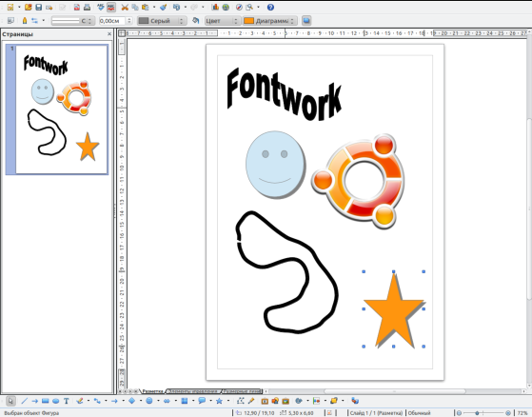532x417 pixels.
Task: Select the Rectangle tool
Action: pyautogui.click(x=45, y=401)
